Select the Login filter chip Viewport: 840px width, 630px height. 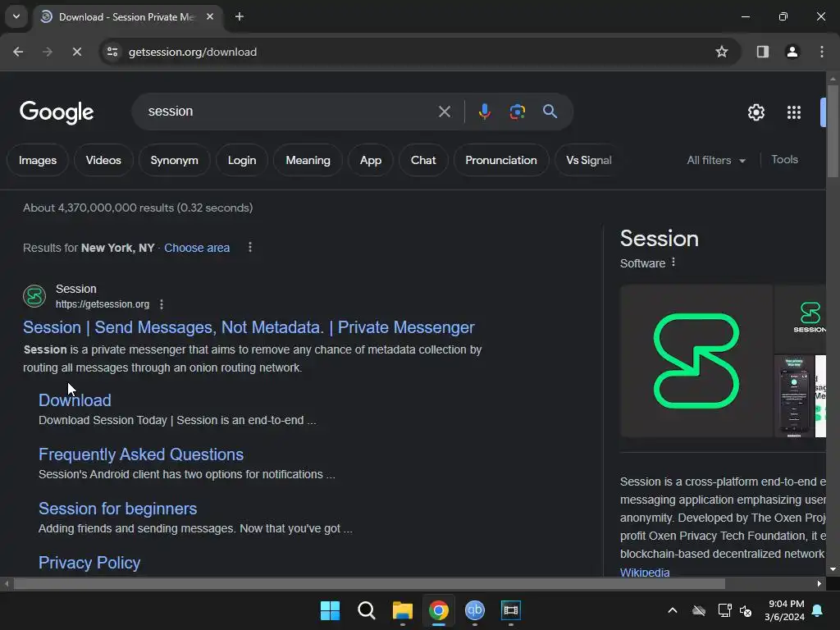[x=242, y=160]
